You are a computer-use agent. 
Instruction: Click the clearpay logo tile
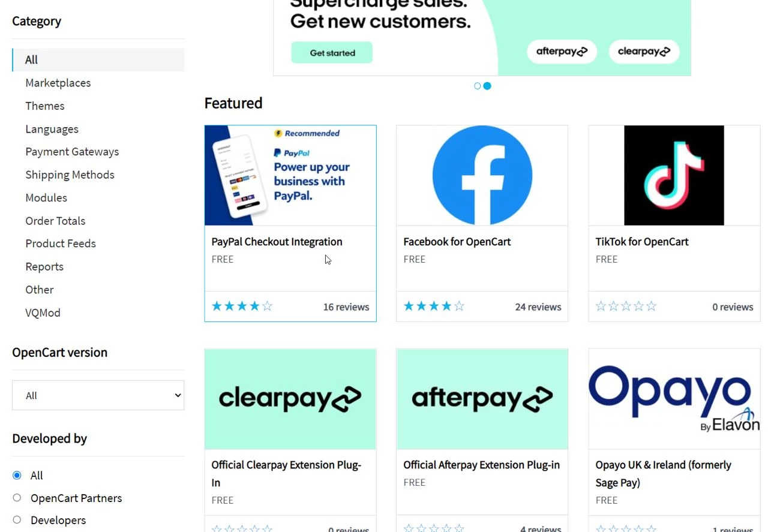click(290, 398)
